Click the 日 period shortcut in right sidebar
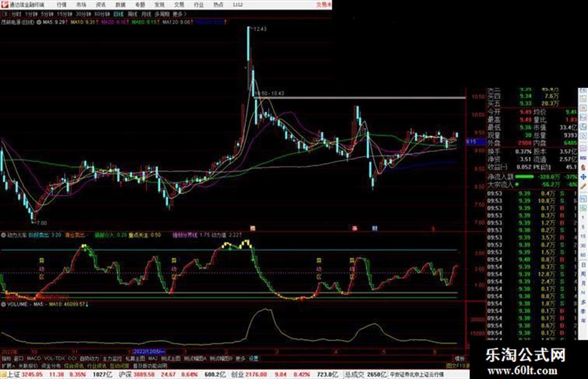Image resolution: width=588 pixels, height=379 pixels. pos(583,264)
